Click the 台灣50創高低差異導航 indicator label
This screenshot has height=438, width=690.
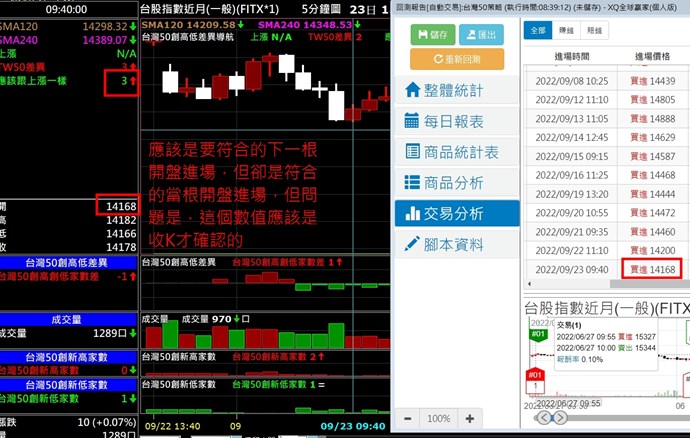tap(187, 37)
